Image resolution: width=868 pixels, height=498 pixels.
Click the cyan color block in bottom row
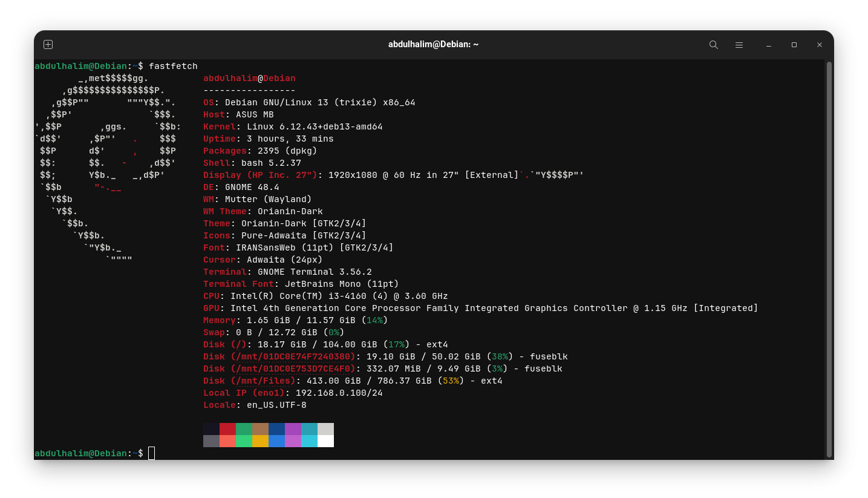tap(309, 441)
